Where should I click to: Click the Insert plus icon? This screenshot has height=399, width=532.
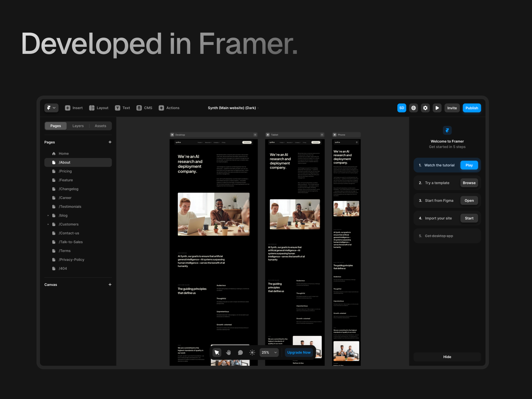[x=67, y=108]
